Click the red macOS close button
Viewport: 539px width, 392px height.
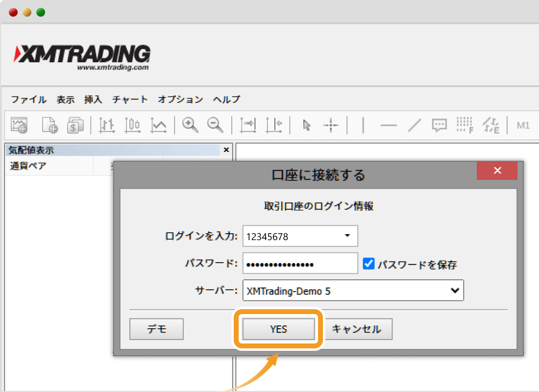point(13,12)
